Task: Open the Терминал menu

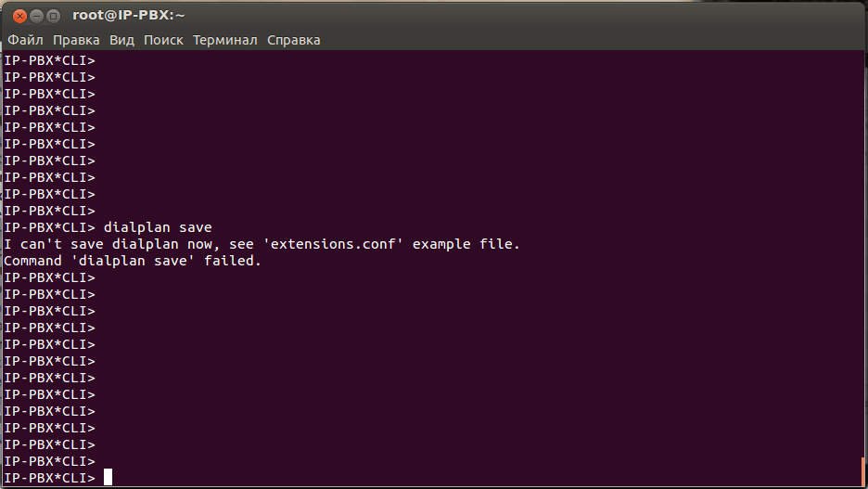Action: (x=225, y=40)
